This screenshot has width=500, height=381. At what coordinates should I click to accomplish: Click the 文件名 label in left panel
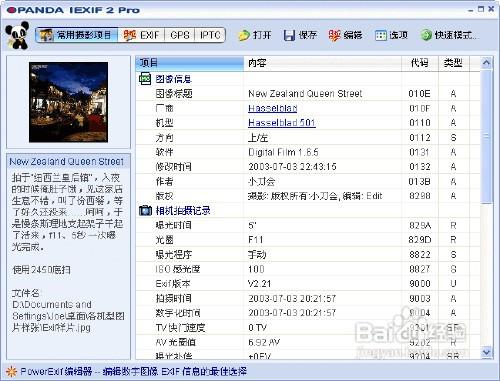26,293
